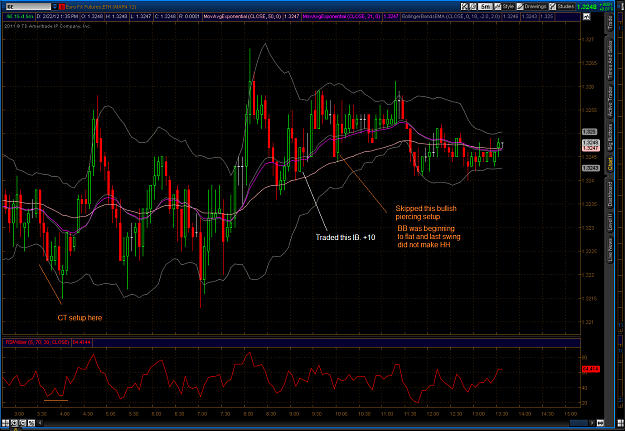Click the D: date/time readout in header
Image resolution: width=625 pixels, height=431 pixels.
57,17
